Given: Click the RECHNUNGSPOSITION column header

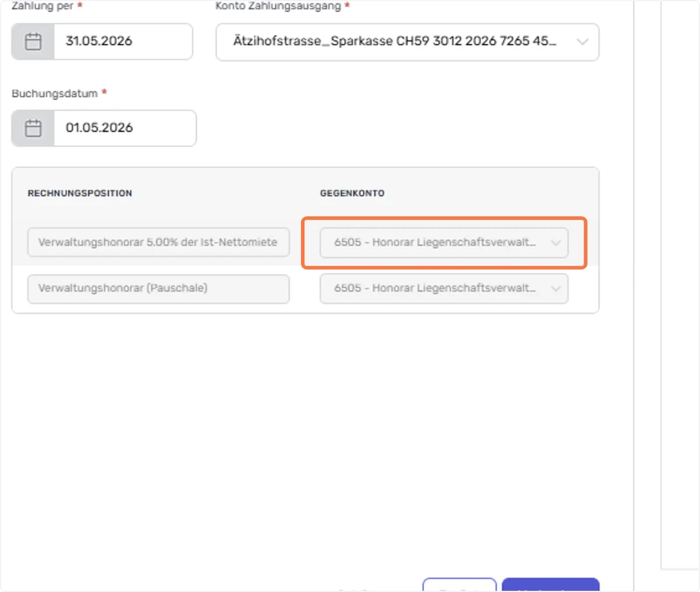Looking at the screenshot, I should [80, 193].
